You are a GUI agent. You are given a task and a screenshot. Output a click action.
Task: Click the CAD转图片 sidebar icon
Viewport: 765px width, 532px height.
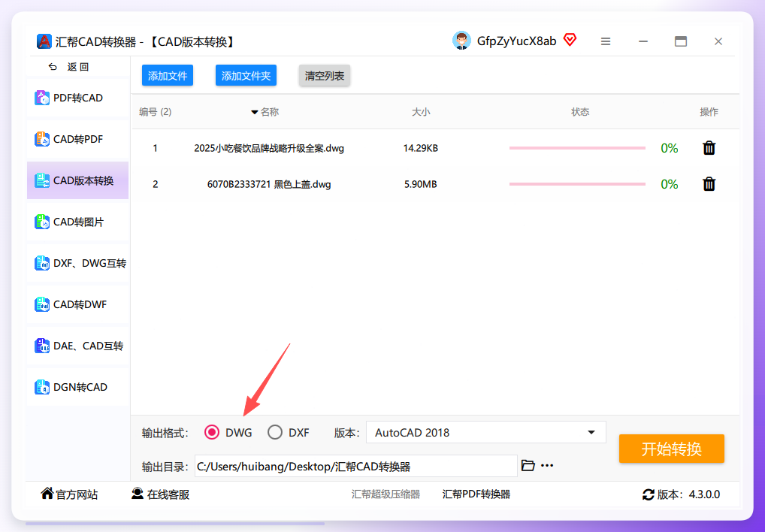[42, 222]
